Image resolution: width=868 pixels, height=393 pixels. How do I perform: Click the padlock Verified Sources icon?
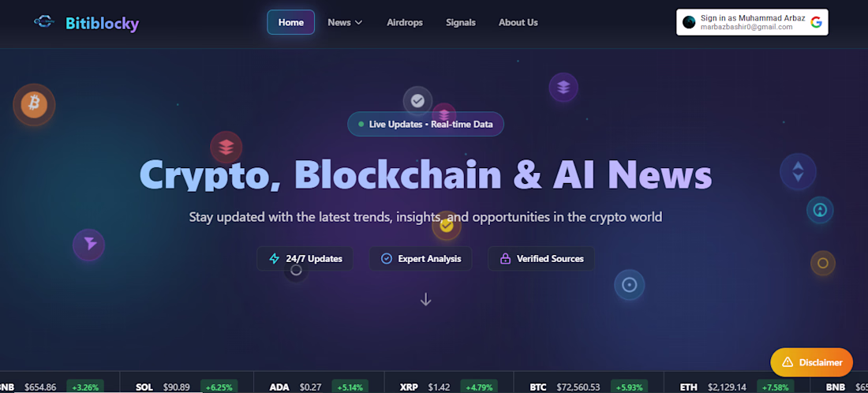tap(505, 259)
